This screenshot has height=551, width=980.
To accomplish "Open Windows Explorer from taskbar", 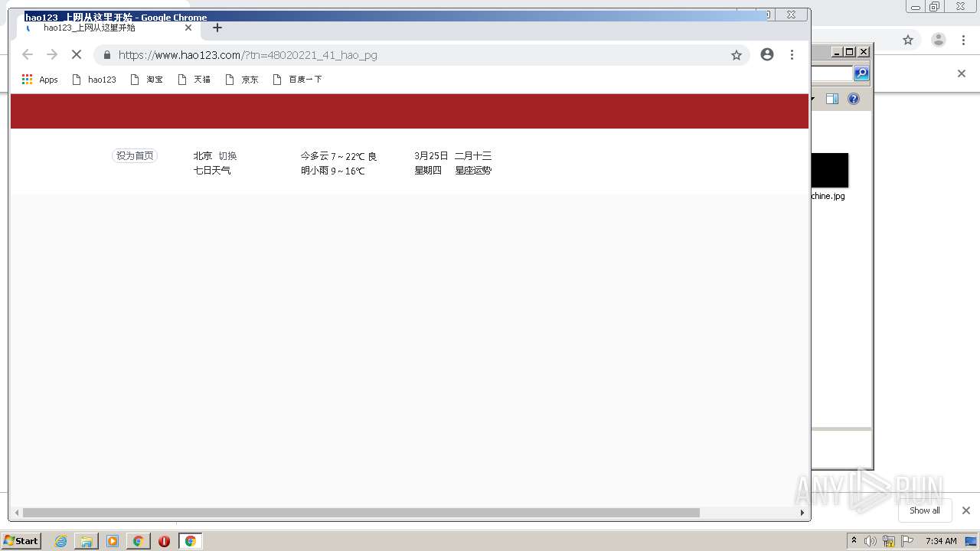I will [87, 541].
